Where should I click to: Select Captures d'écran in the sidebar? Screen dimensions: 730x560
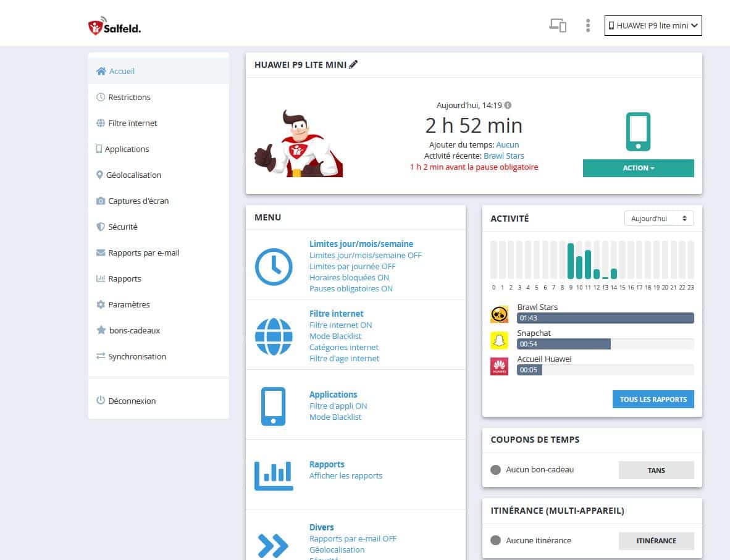138,201
